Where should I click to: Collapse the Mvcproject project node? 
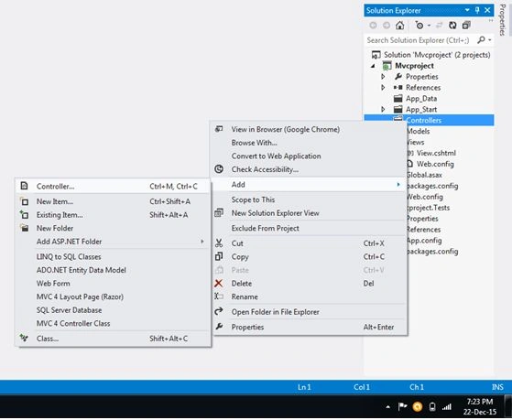pyautogui.click(x=373, y=66)
